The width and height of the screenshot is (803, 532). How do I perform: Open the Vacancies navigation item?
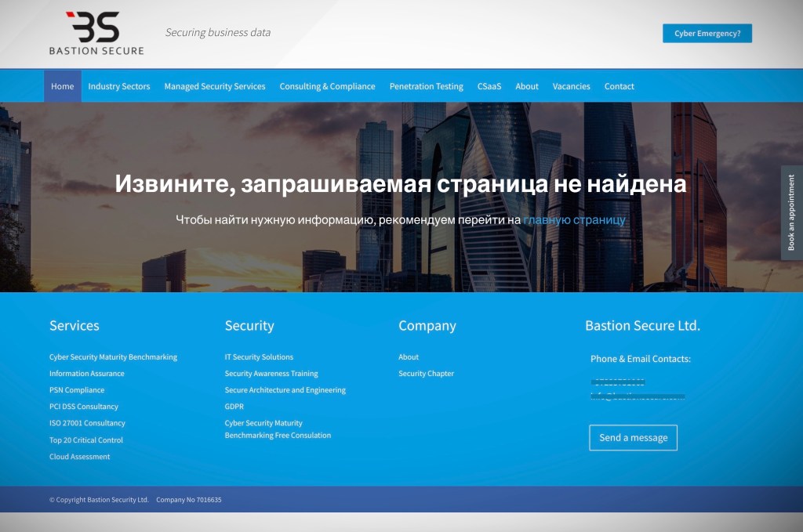(x=571, y=86)
